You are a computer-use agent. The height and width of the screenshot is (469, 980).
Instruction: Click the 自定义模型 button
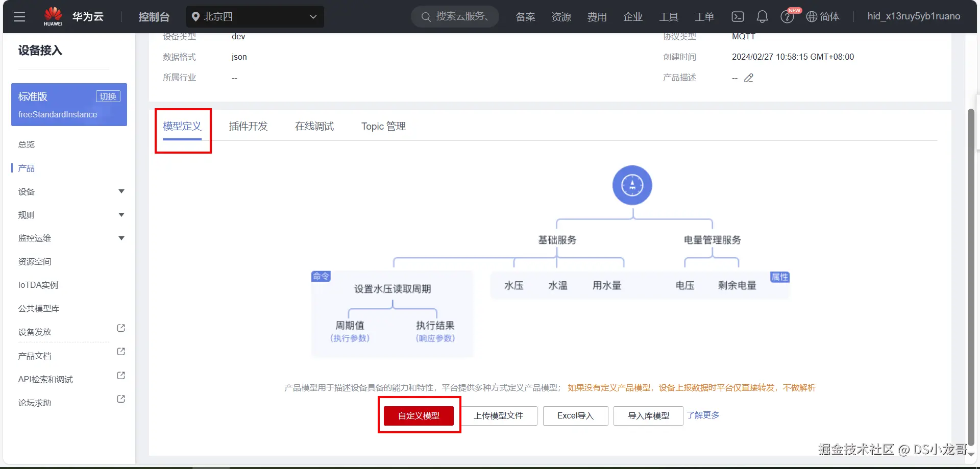point(419,416)
